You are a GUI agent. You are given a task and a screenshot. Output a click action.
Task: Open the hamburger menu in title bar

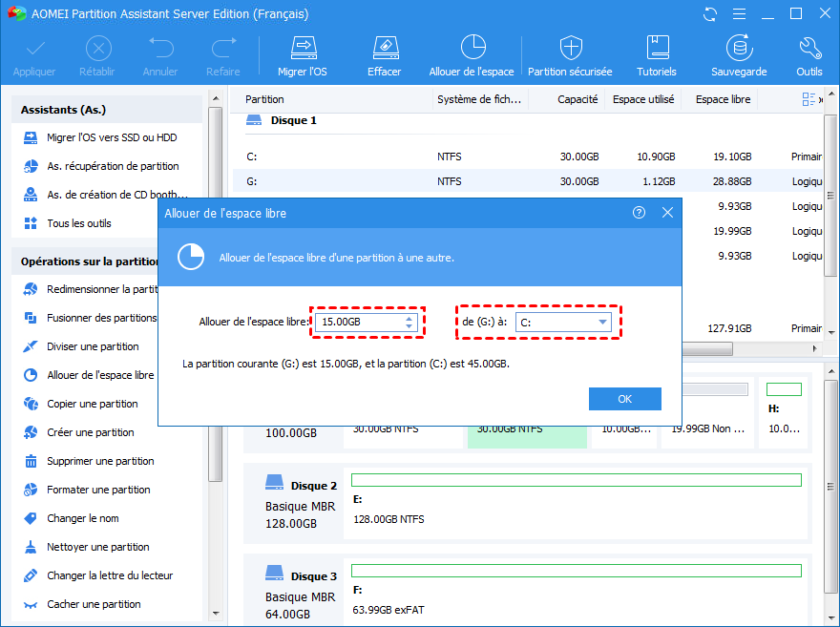coord(739,14)
